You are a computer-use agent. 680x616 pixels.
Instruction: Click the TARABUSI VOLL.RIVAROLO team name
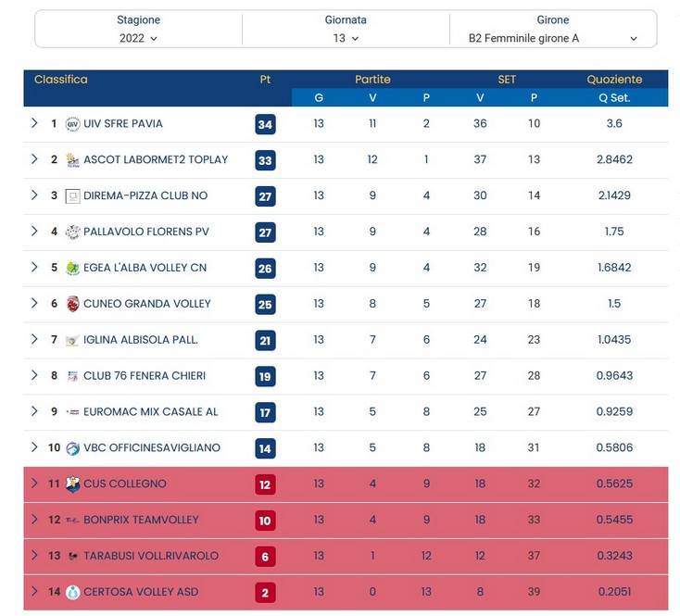(x=151, y=556)
